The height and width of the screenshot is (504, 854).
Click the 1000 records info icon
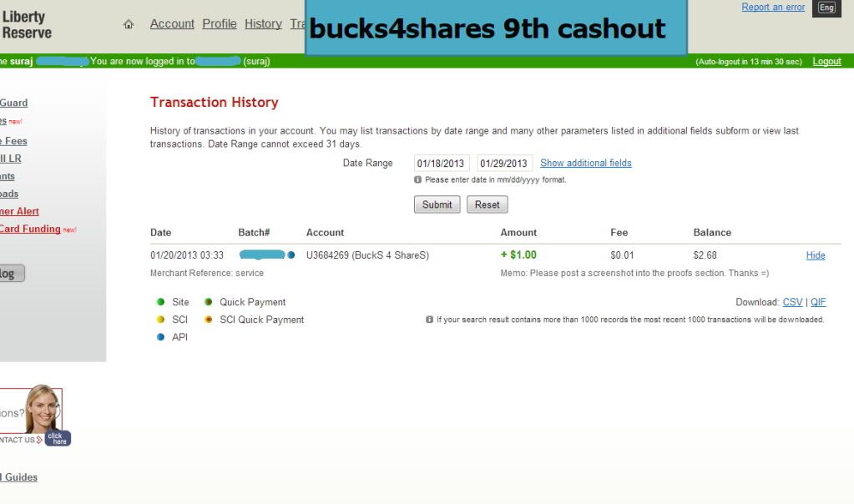tap(429, 320)
